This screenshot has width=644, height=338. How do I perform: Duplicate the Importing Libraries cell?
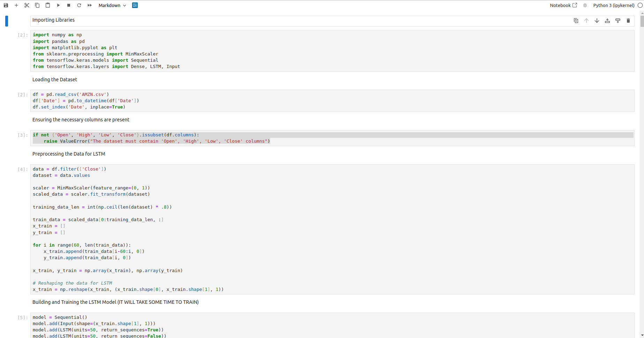point(576,21)
